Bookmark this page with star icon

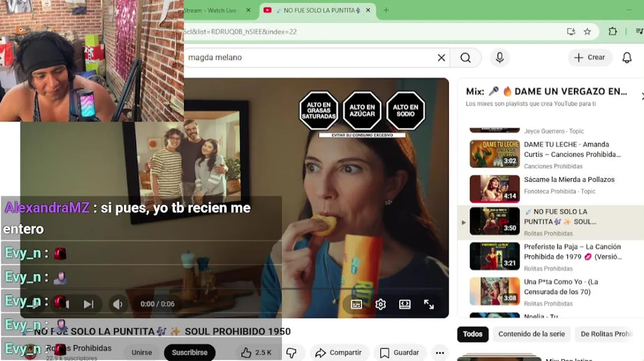[587, 32]
